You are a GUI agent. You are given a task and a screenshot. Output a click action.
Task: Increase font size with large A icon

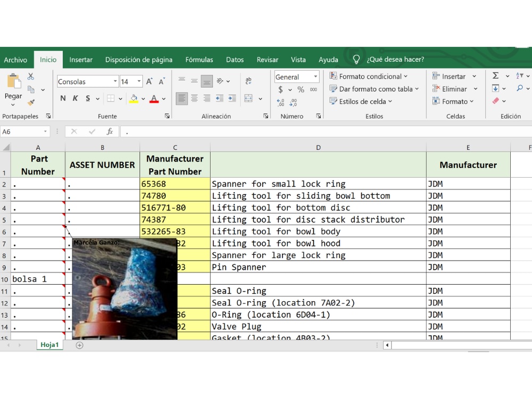(x=149, y=81)
